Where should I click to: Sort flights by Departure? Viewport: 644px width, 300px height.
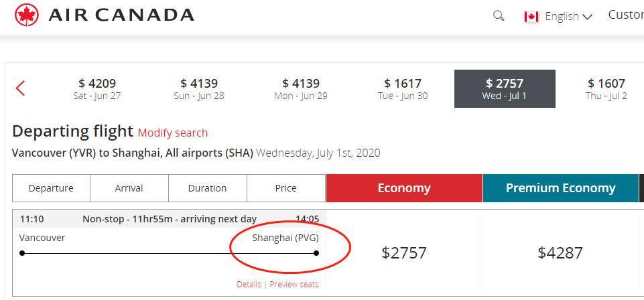tap(51, 188)
